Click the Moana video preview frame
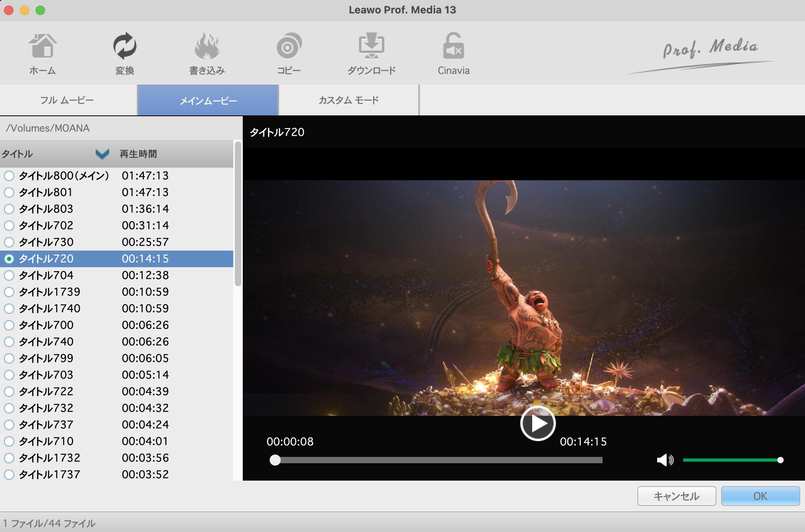Viewport: 805px width, 532px height. (524, 298)
